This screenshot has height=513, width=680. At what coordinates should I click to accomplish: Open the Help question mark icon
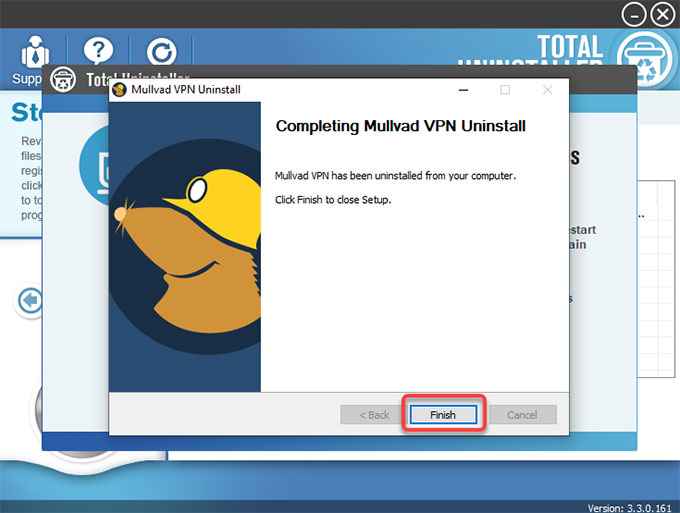(x=98, y=52)
